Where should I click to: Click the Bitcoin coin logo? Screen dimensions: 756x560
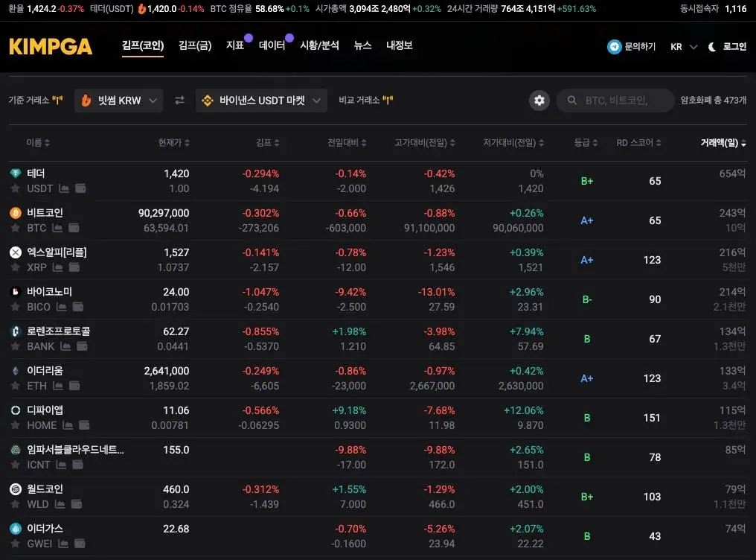pyautogui.click(x=16, y=213)
